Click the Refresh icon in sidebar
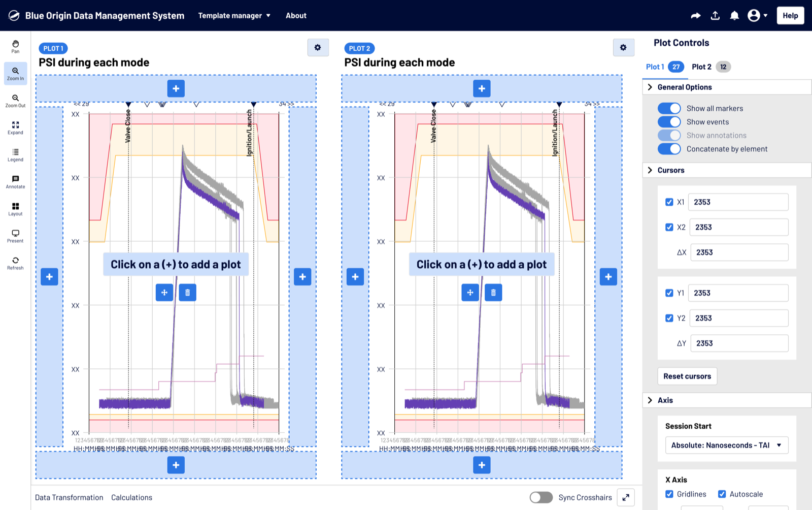The image size is (812, 510). click(15, 263)
